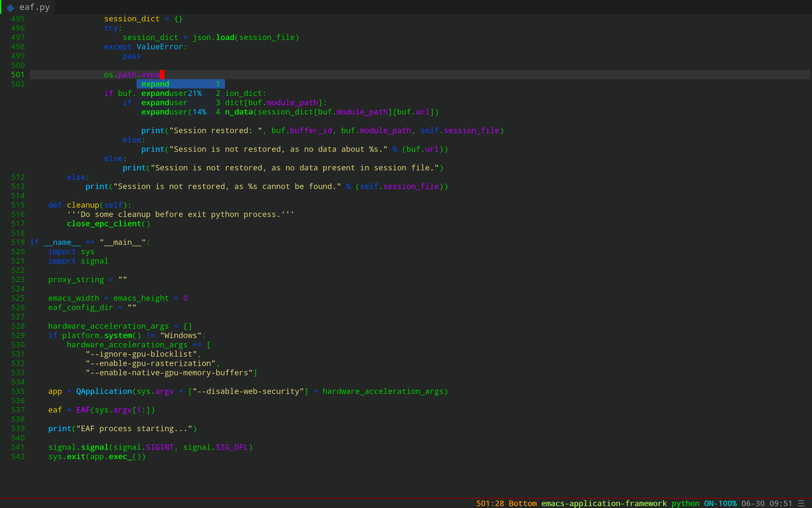Click the cursor position 501:28 in the mode line
Viewport: 812px width, 508px height.
[490, 504]
